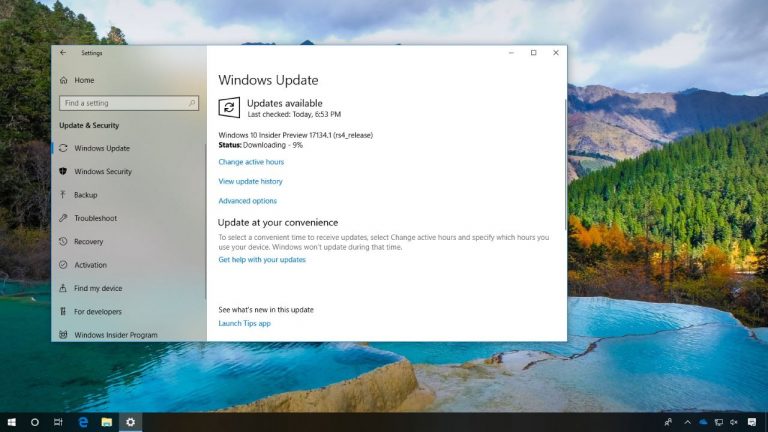Viewport: 768px width, 432px height.
Task: Click the person-pin icon for Find my device
Action: pyautogui.click(x=63, y=288)
